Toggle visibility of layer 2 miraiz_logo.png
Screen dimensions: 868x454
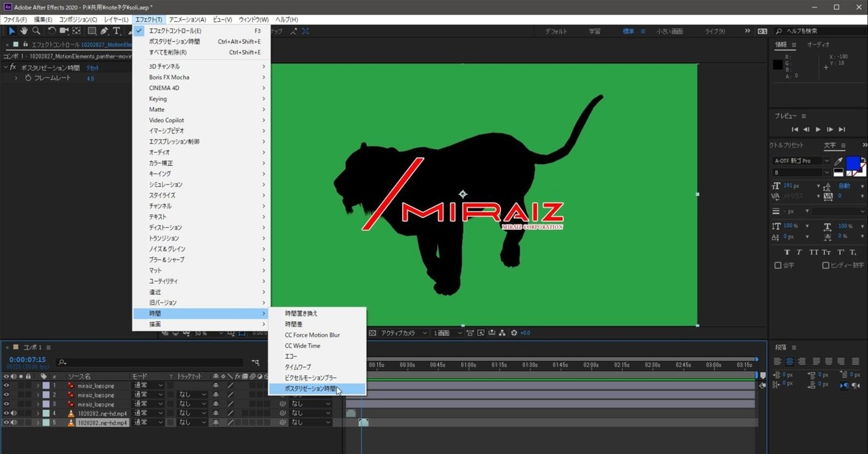(7, 394)
